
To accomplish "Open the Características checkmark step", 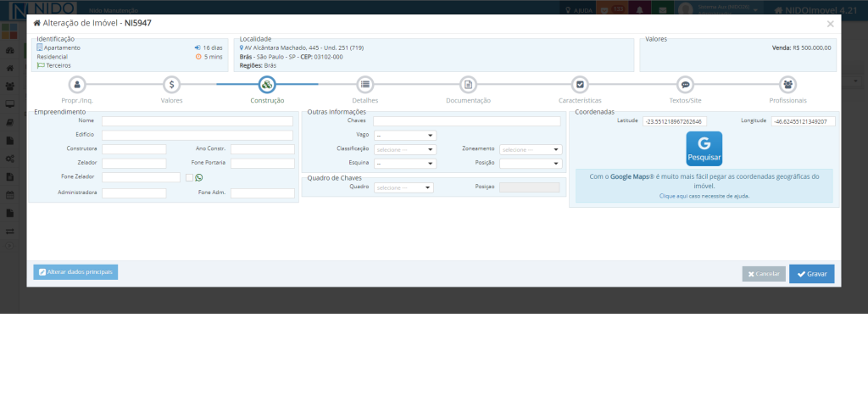I will pos(580,84).
